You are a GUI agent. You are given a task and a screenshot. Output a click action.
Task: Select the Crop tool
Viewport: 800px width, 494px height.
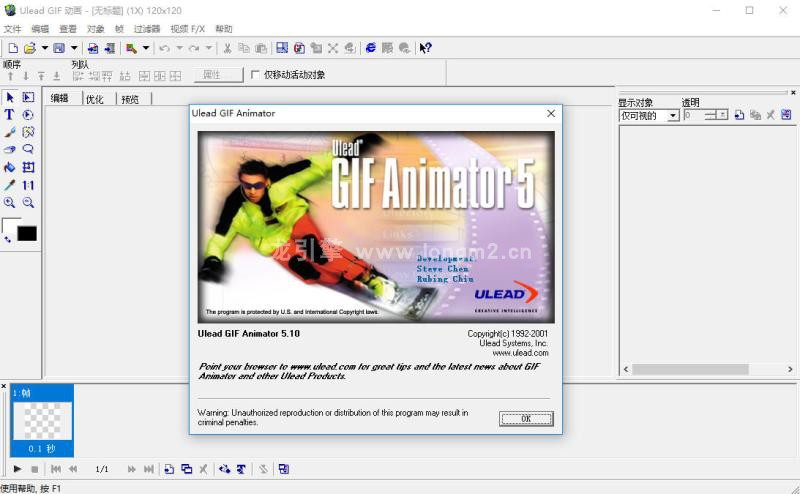pyautogui.click(x=28, y=167)
